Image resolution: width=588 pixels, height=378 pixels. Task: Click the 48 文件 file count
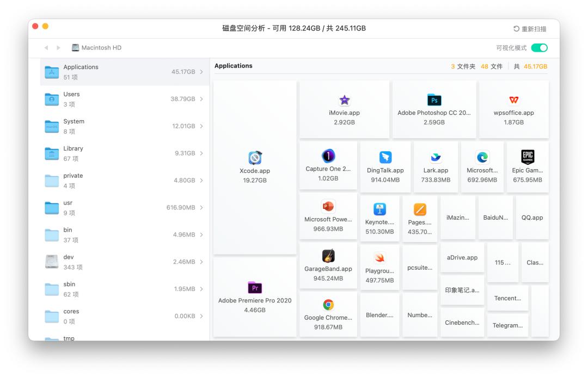pos(492,66)
